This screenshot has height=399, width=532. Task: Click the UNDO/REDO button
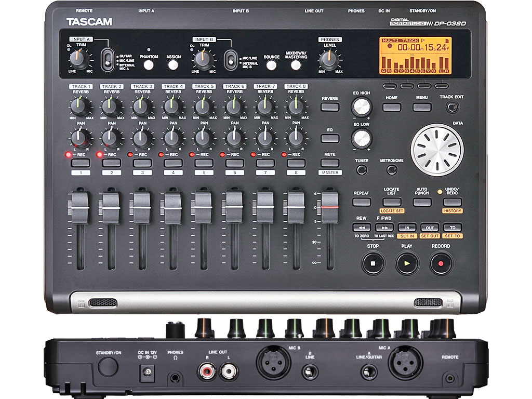pos(453,202)
